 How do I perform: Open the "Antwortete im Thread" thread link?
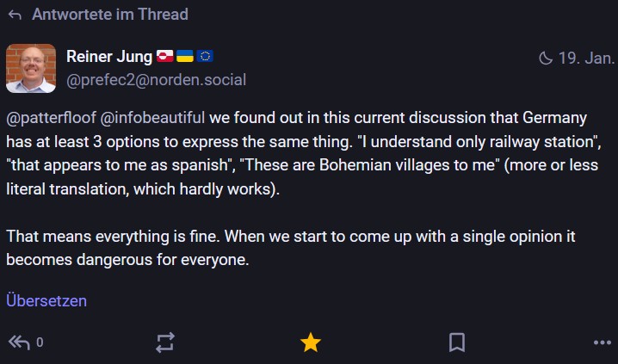coord(109,15)
